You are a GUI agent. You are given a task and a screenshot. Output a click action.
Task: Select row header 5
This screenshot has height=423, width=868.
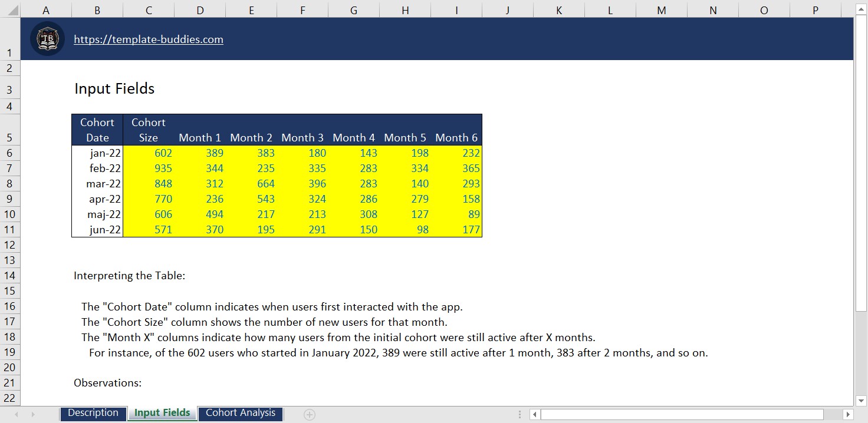click(x=9, y=137)
